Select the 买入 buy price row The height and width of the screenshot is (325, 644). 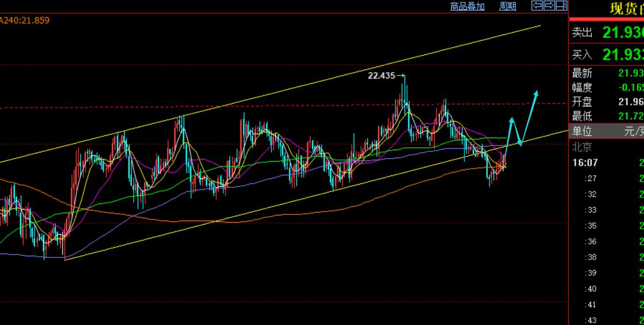(x=607, y=54)
